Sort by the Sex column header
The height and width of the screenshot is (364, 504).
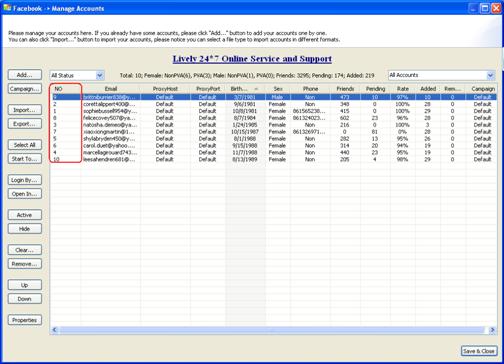click(x=278, y=89)
